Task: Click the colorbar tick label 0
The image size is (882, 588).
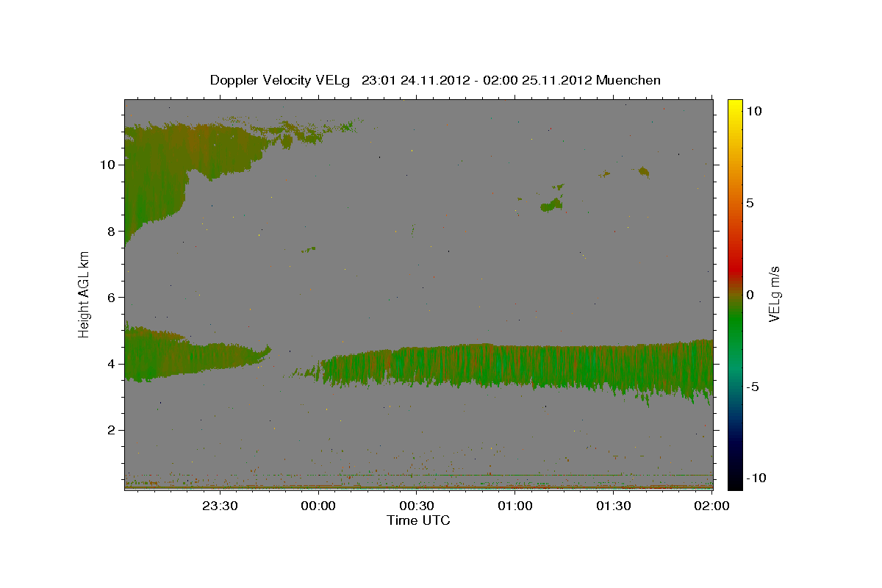Action: pos(750,295)
